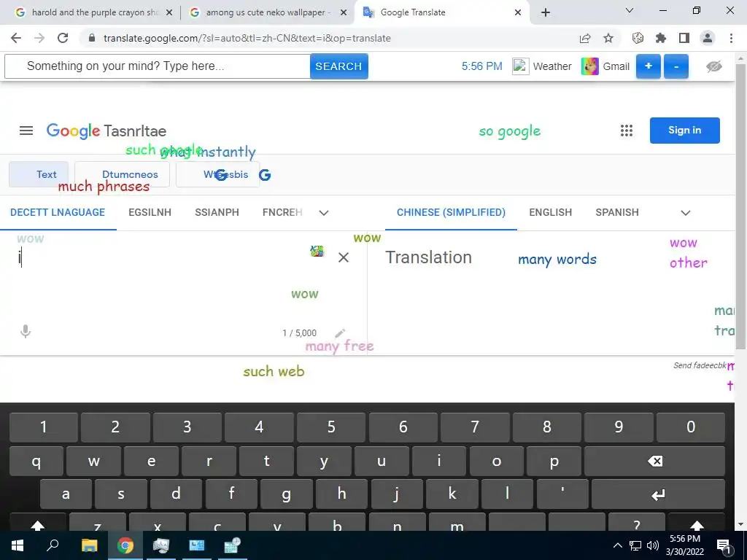Open the Chrome profile avatar icon
Screen dimensions: 747x560
coord(708,38)
